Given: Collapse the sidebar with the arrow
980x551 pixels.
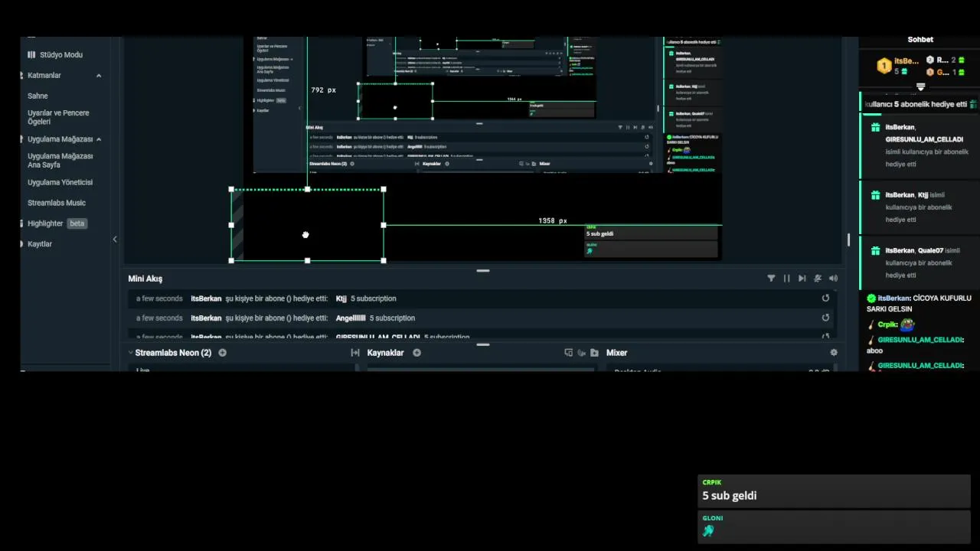Looking at the screenshot, I should pyautogui.click(x=115, y=240).
